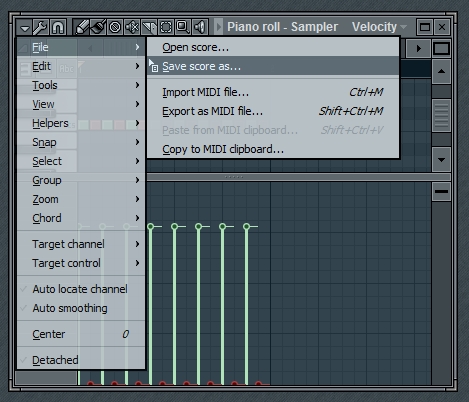
Task: Select the Delete tool icon
Action: (x=115, y=27)
